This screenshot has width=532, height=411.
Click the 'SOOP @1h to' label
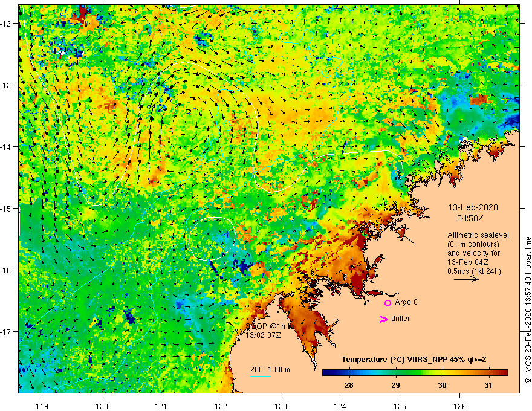(268, 326)
